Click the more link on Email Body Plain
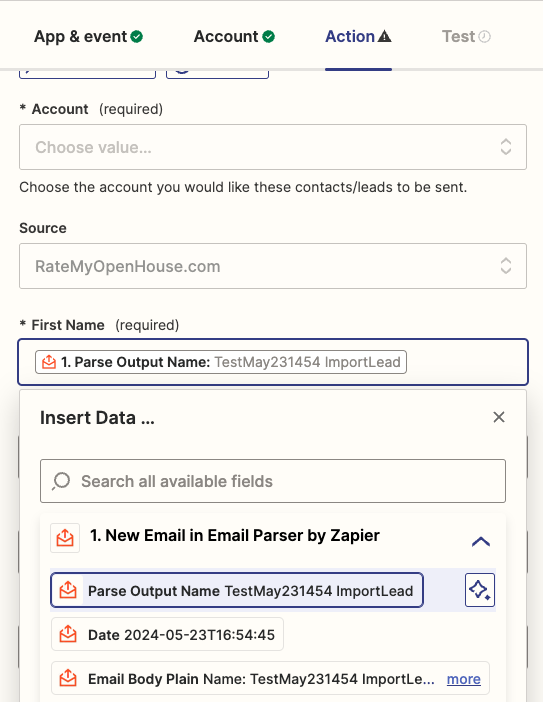This screenshot has width=543, height=702. (x=463, y=679)
